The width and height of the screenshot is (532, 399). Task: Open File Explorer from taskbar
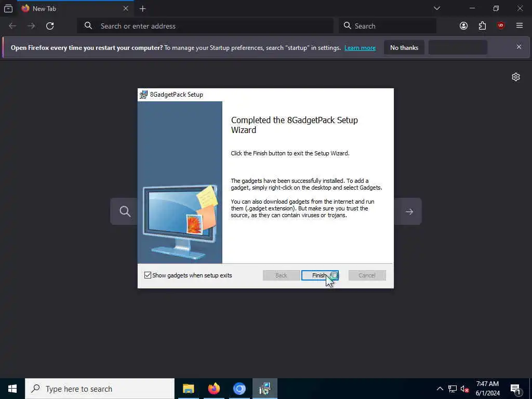tap(188, 389)
